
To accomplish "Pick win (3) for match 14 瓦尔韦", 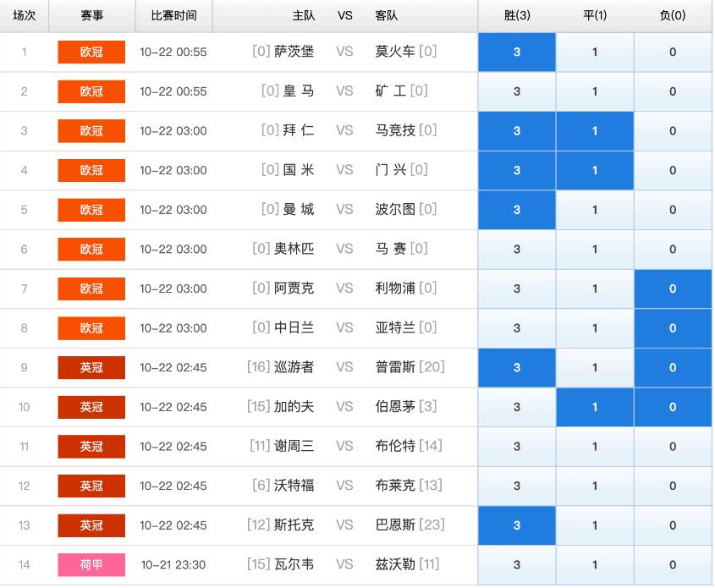I will point(517,565).
